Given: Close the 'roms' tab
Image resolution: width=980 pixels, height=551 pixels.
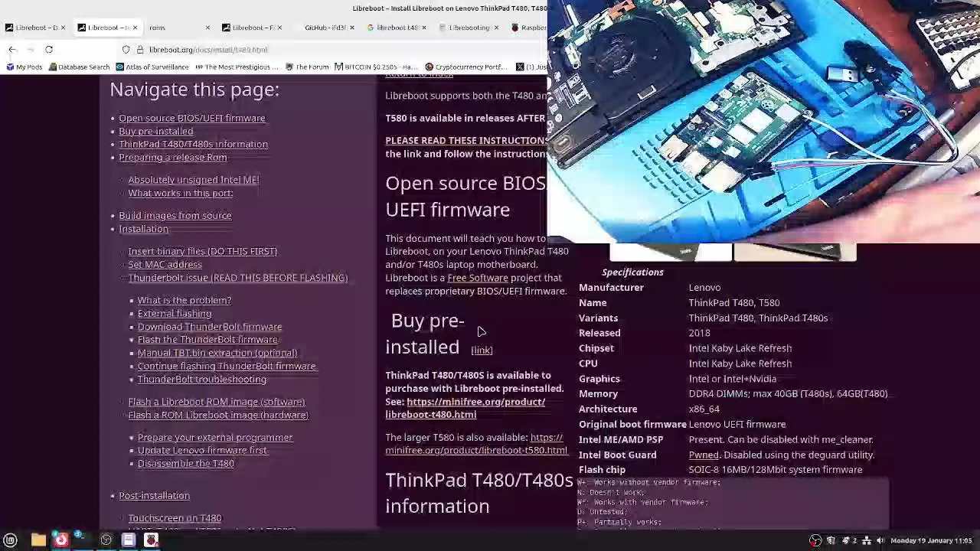Looking at the screenshot, I should tap(207, 28).
